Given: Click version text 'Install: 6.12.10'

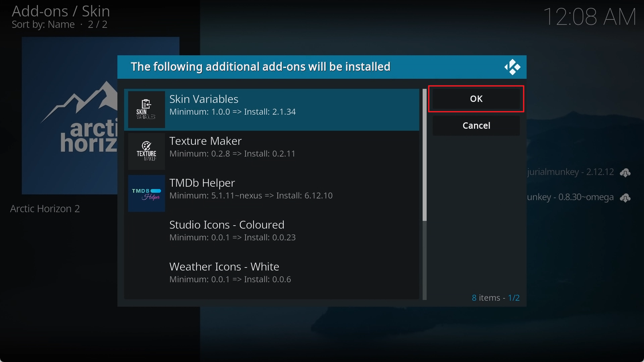Looking at the screenshot, I should pos(305,196).
